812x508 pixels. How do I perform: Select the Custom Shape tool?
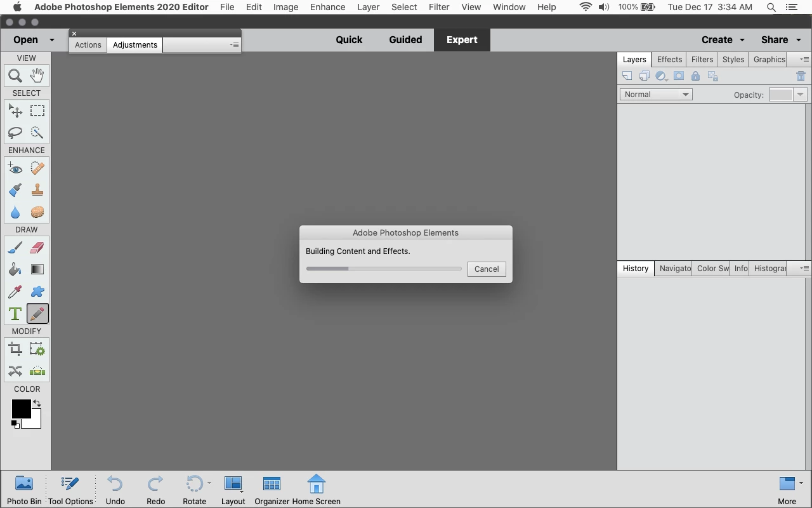tap(37, 291)
